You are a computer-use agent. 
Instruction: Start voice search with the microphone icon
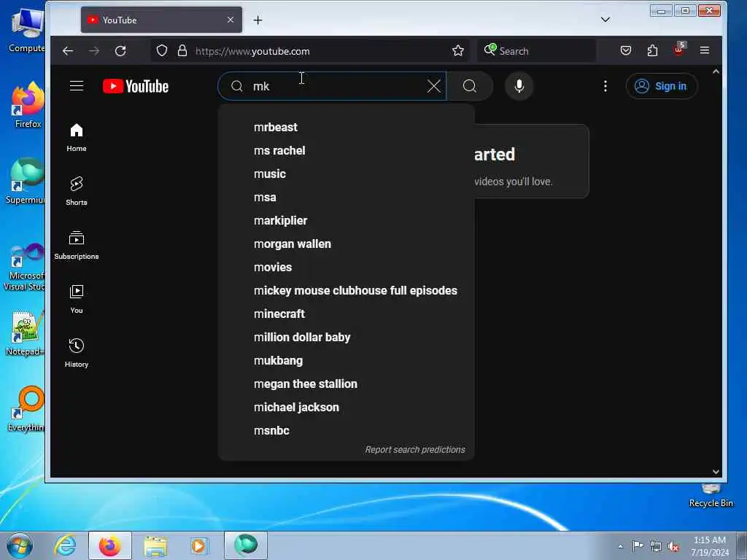click(x=519, y=86)
